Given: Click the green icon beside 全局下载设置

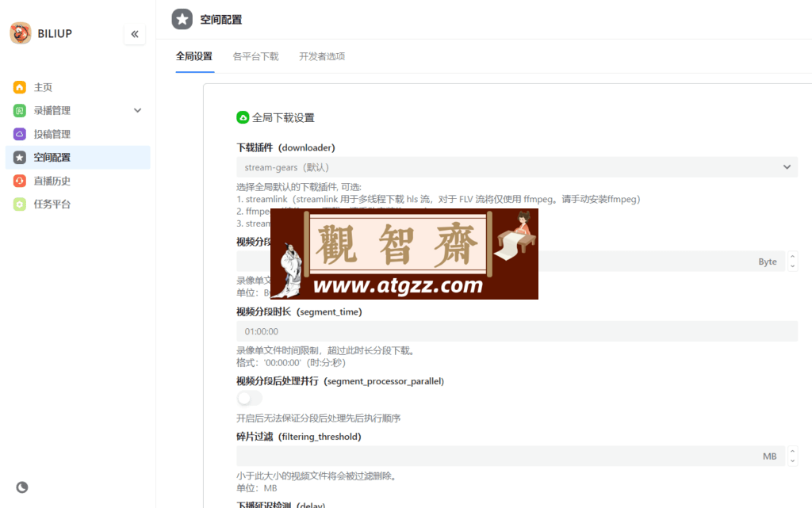Looking at the screenshot, I should (x=243, y=117).
